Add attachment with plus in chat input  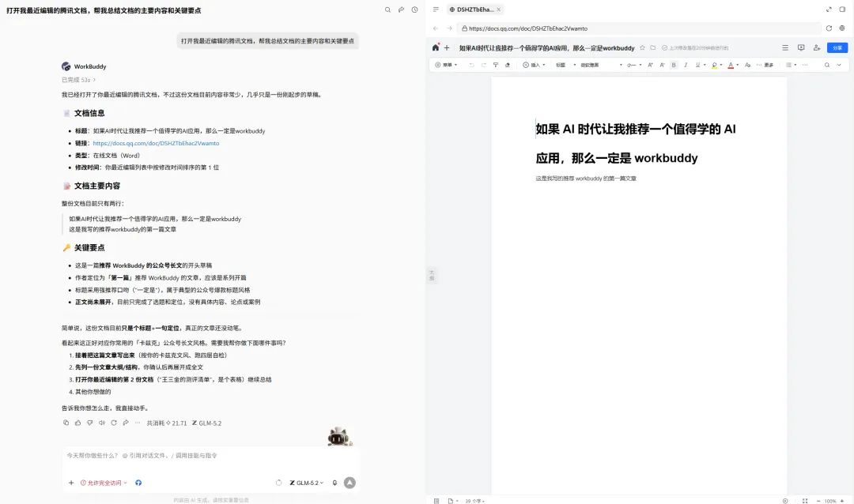(x=71, y=483)
